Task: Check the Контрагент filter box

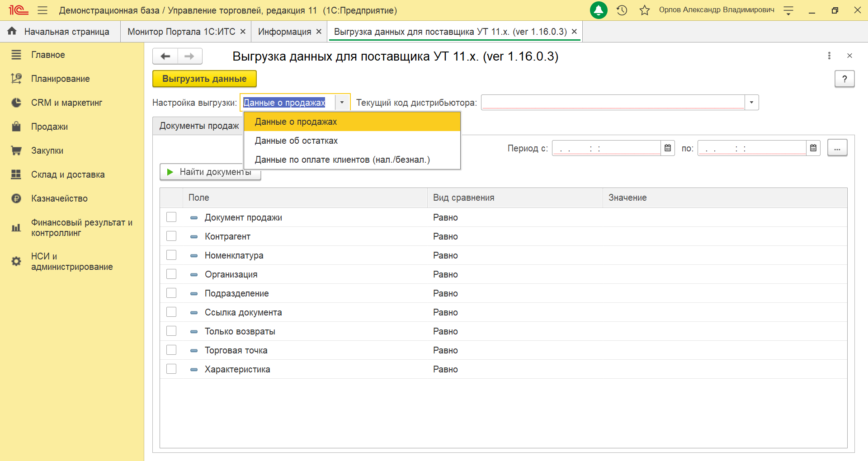Action: tap(171, 236)
